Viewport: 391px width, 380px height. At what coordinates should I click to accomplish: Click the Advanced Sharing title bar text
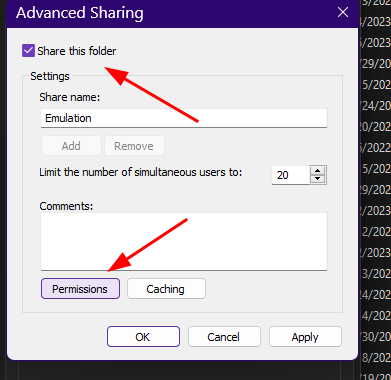point(80,13)
